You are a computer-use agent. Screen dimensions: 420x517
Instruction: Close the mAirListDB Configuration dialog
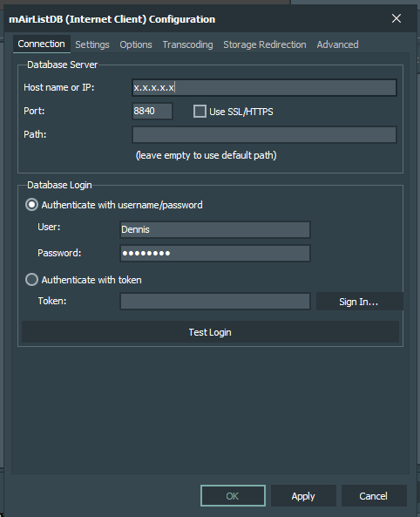tap(396, 18)
